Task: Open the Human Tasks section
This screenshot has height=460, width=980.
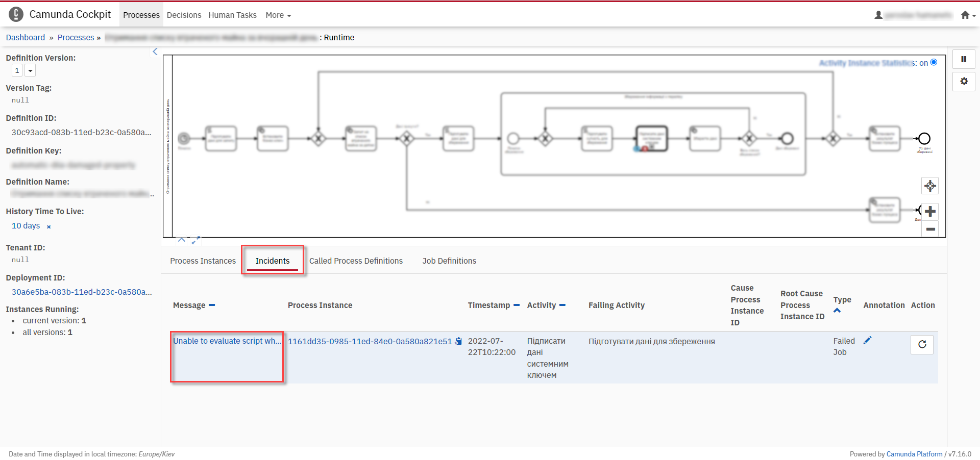Action: 232,15
